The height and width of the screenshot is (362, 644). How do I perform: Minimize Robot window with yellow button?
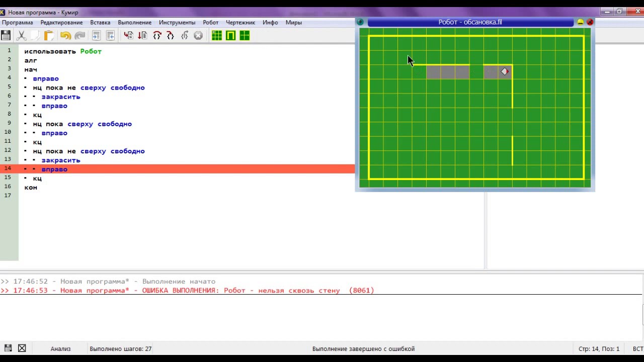(x=580, y=22)
